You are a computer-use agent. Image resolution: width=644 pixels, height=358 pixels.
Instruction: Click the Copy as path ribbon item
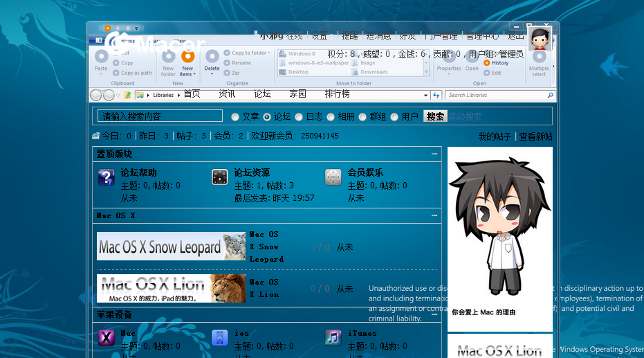click(132, 73)
